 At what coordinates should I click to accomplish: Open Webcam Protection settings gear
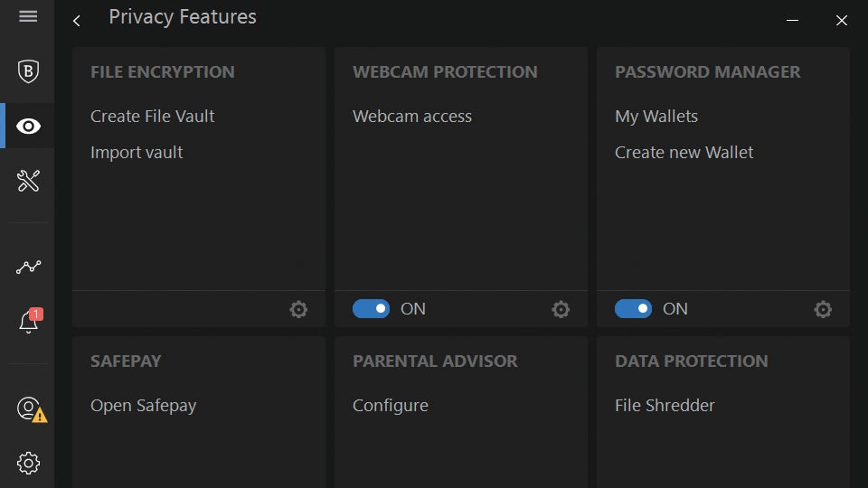(561, 309)
